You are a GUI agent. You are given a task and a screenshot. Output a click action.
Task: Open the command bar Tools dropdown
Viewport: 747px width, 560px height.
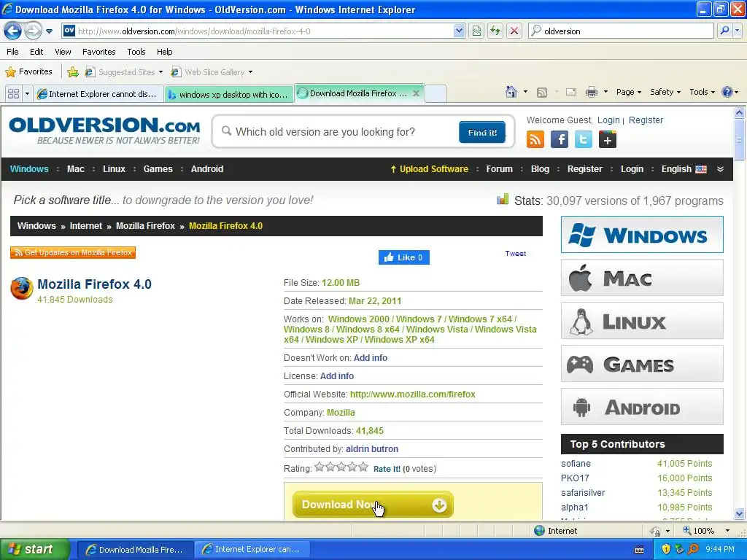point(703,92)
